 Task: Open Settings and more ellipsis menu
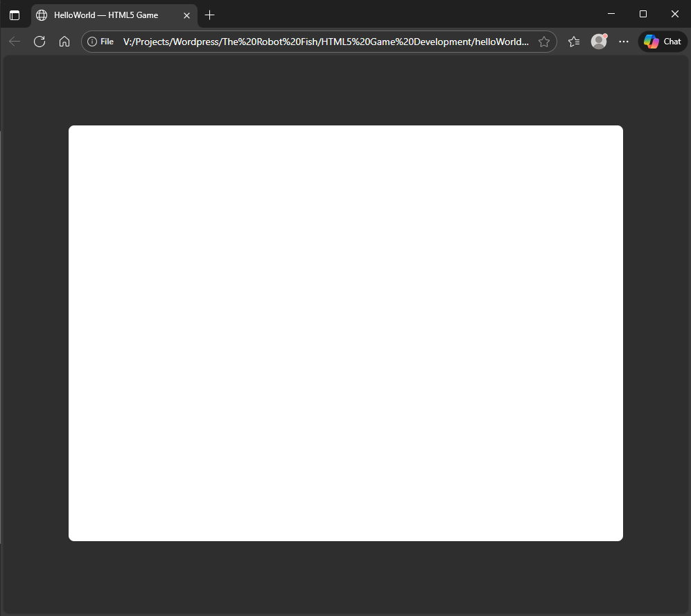pos(624,42)
